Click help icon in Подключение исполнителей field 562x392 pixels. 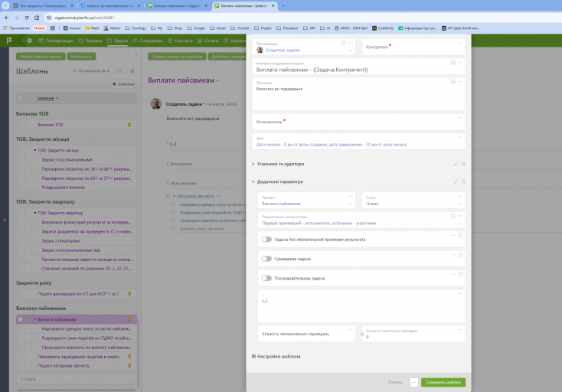[x=453, y=216]
